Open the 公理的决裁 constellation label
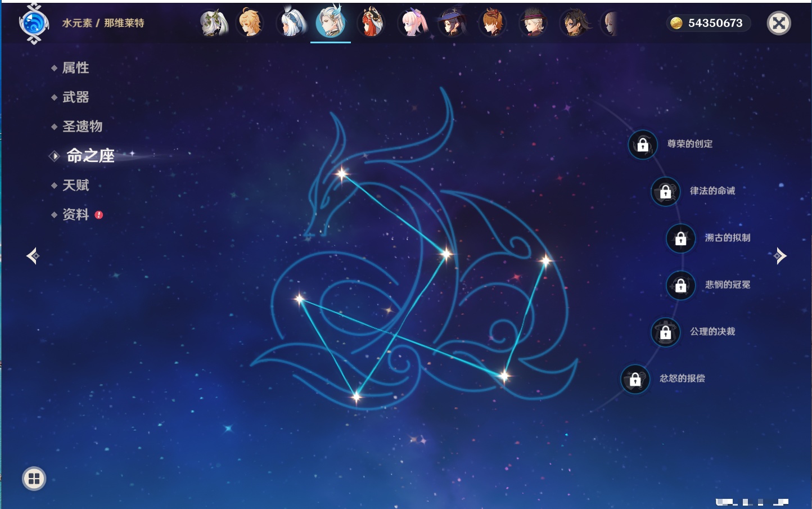The width and height of the screenshot is (812, 509). tap(712, 331)
